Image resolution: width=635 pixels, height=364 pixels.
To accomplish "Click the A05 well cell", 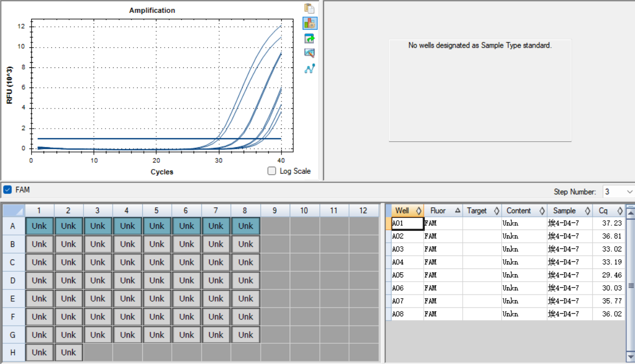I will (407, 275).
